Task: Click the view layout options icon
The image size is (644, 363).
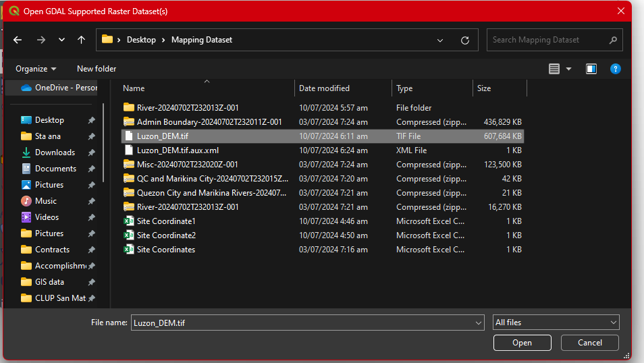Action: 555,69
